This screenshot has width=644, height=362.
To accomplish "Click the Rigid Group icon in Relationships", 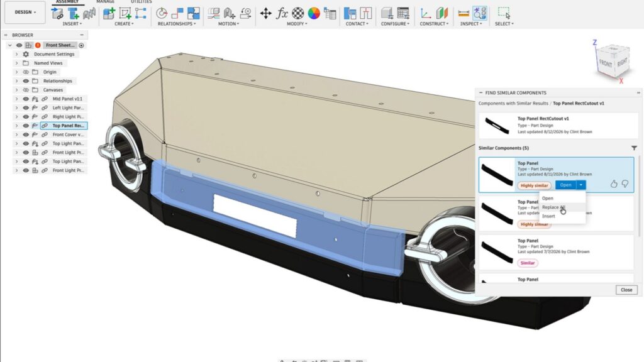I will [194, 13].
